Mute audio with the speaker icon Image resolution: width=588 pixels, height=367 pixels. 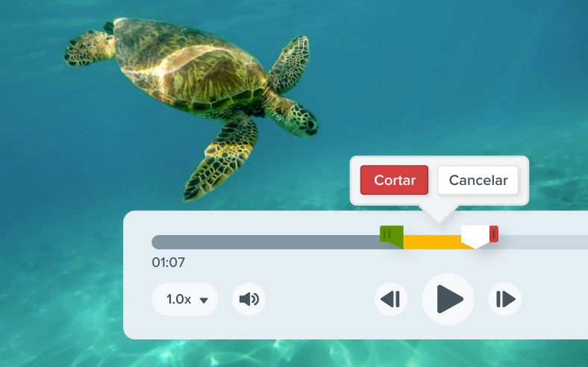point(248,299)
